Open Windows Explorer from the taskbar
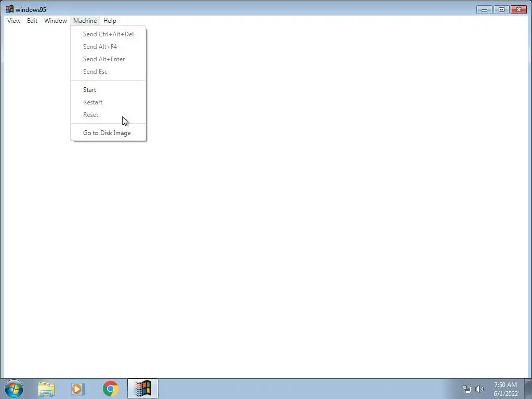The image size is (532, 399). pyautogui.click(x=46, y=389)
